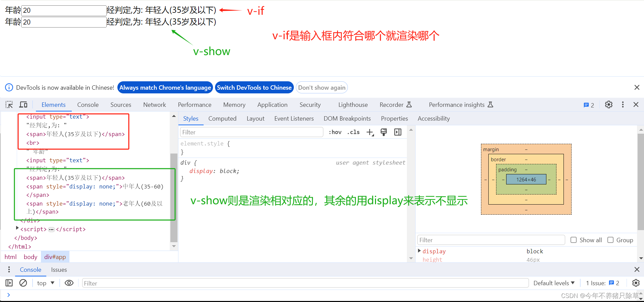Image resolution: width=644 pixels, height=302 pixels.
Task: Open the Application tab
Action: [x=272, y=105]
